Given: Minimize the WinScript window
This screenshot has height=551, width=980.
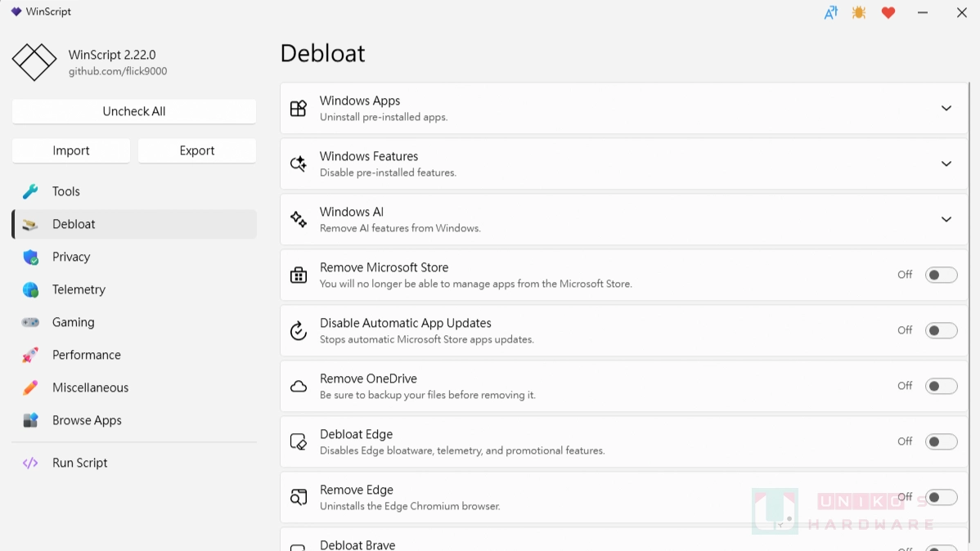Looking at the screenshot, I should click(923, 12).
